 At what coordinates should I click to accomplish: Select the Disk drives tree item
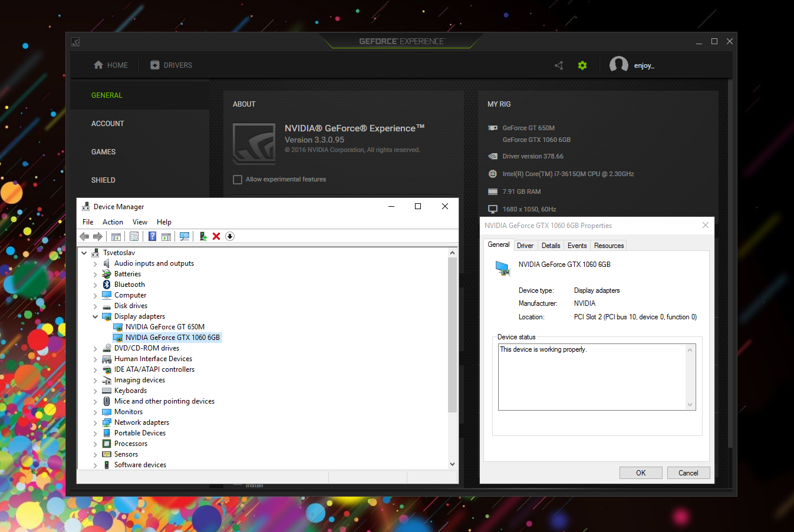coord(131,306)
